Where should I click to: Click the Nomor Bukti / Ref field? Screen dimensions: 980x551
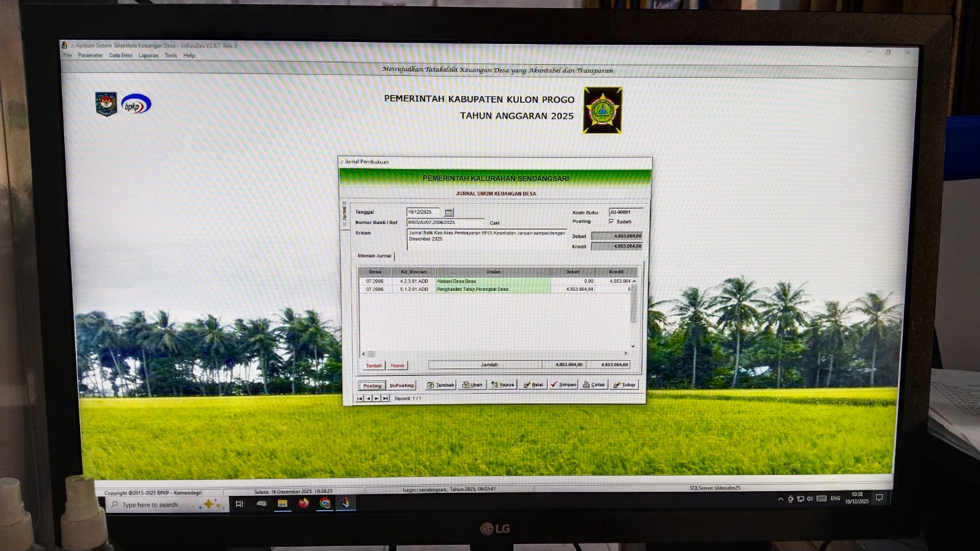pos(444,222)
